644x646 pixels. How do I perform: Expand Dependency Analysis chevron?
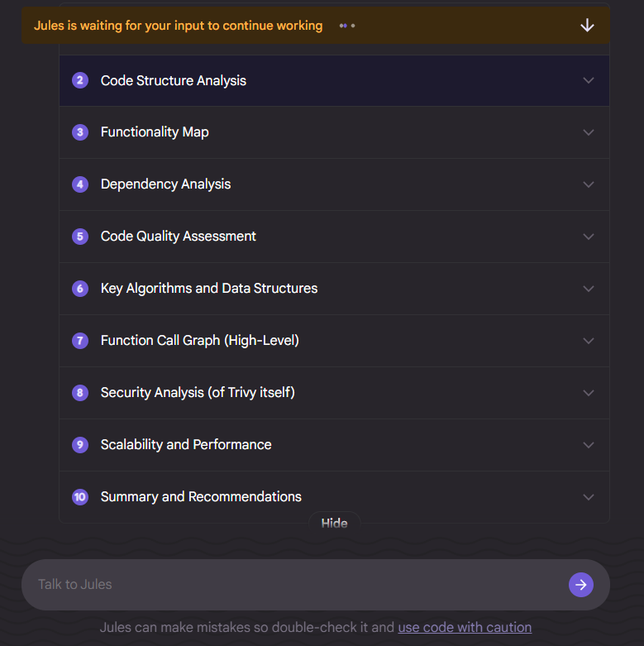pos(589,184)
